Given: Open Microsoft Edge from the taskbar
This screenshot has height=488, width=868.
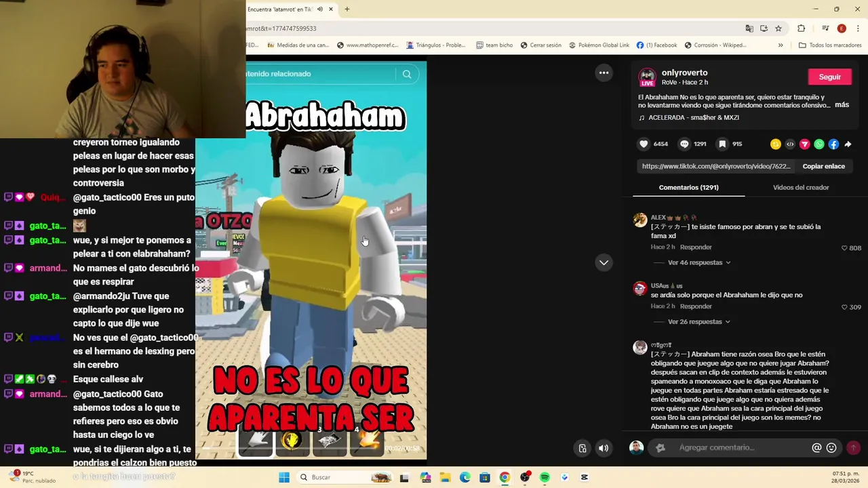Looking at the screenshot, I should (x=465, y=477).
